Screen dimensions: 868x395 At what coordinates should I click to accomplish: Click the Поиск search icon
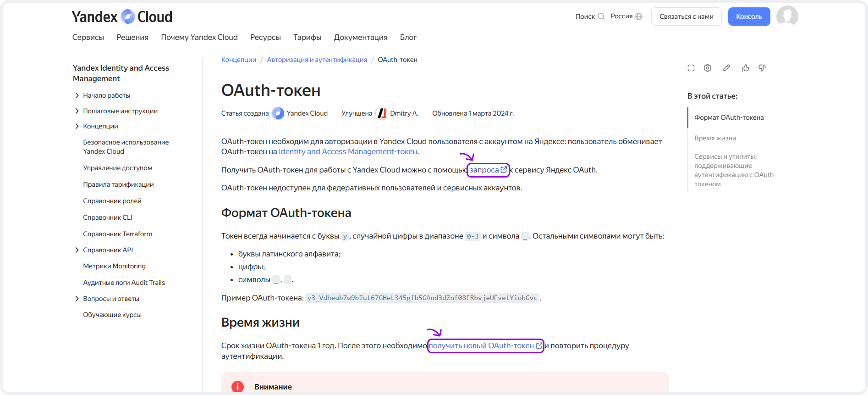(601, 17)
